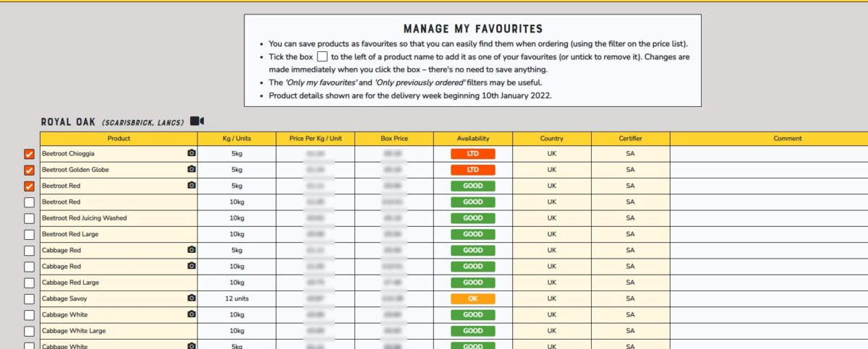Untick Beetroot Golden Globe favourite checkbox
Image resolution: width=868 pixels, height=349 pixels.
(x=29, y=171)
